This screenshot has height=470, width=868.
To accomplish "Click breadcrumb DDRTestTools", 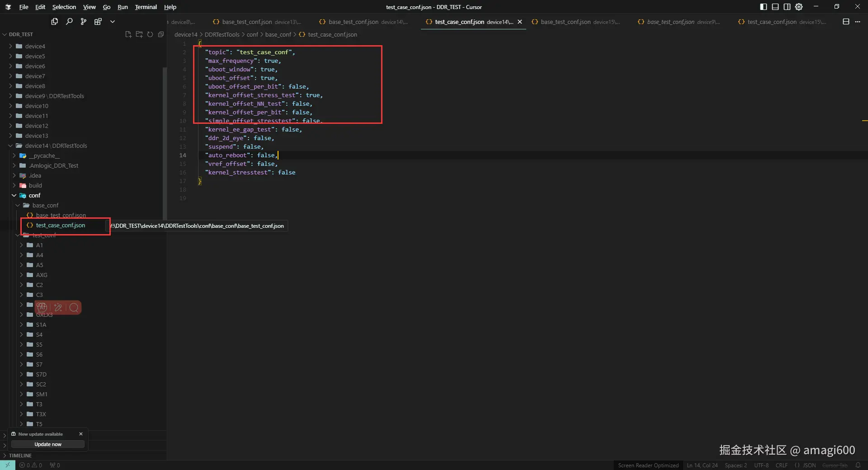I will tap(222, 34).
